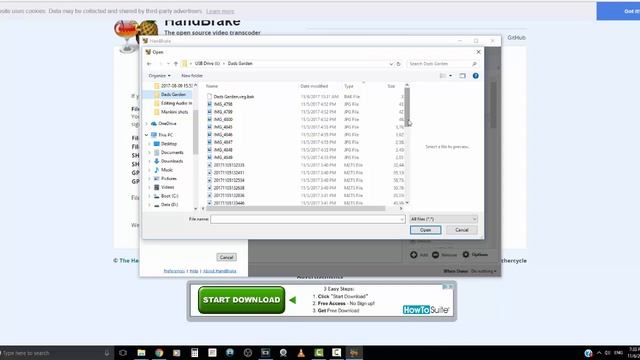Open the About HandBrake link
The height and width of the screenshot is (360, 640).
click(220, 271)
